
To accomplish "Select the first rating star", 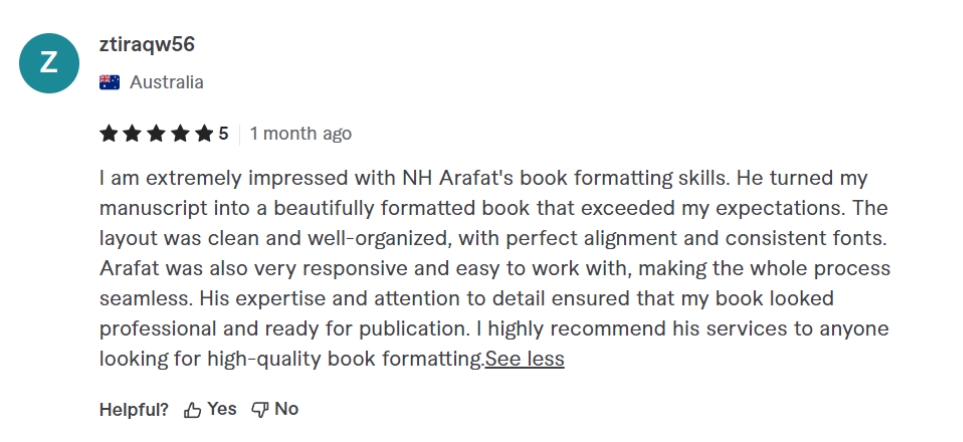I will pos(108,133).
